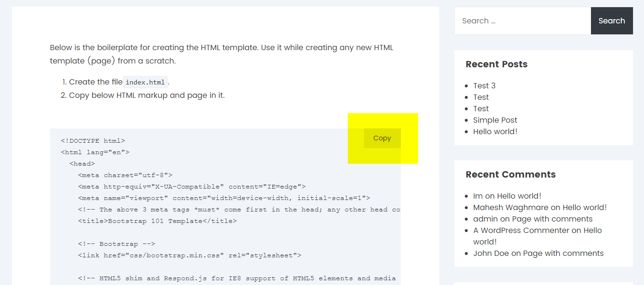Open the "Simple Post" recent post

[x=495, y=120]
